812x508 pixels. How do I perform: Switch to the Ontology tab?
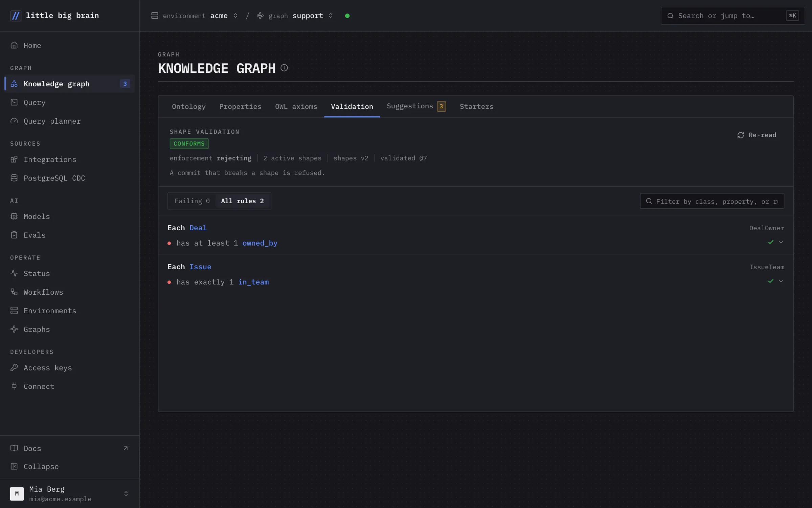point(188,106)
